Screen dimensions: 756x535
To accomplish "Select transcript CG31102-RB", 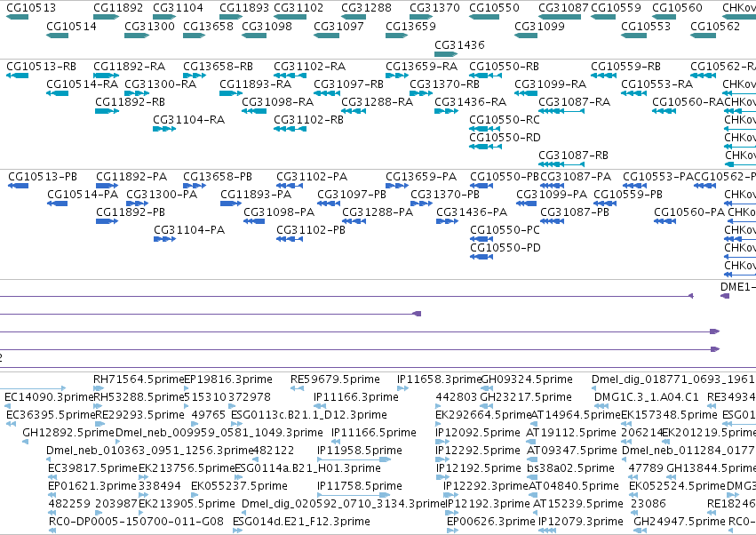I will click(x=308, y=120).
